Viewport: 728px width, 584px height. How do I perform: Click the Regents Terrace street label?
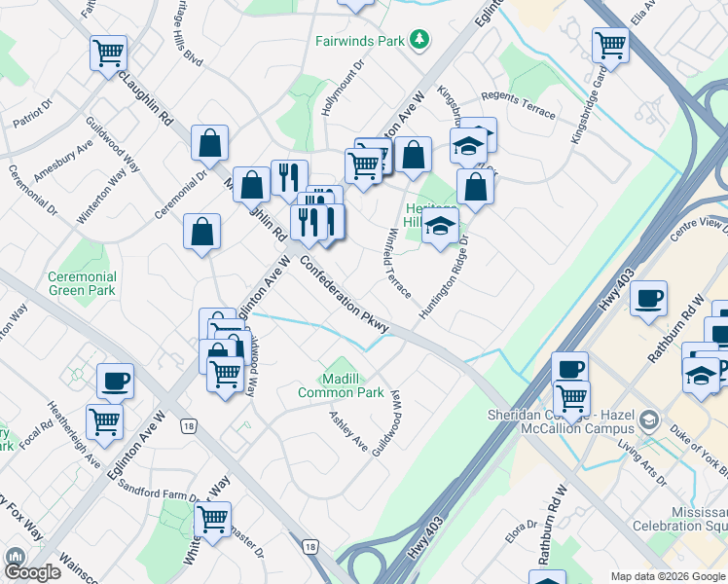click(x=518, y=105)
